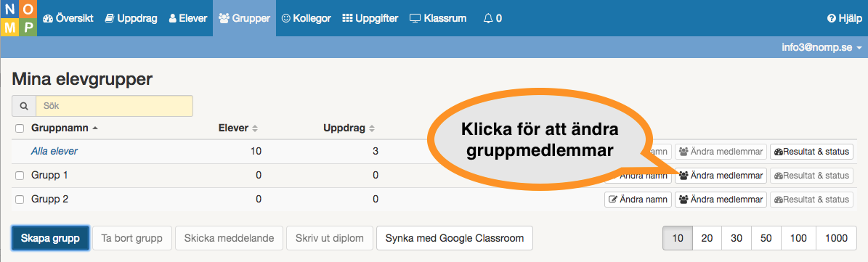Image resolution: width=868 pixels, height=262 pixels.
Task: Open the Elever menu tab
Action: 187,18
